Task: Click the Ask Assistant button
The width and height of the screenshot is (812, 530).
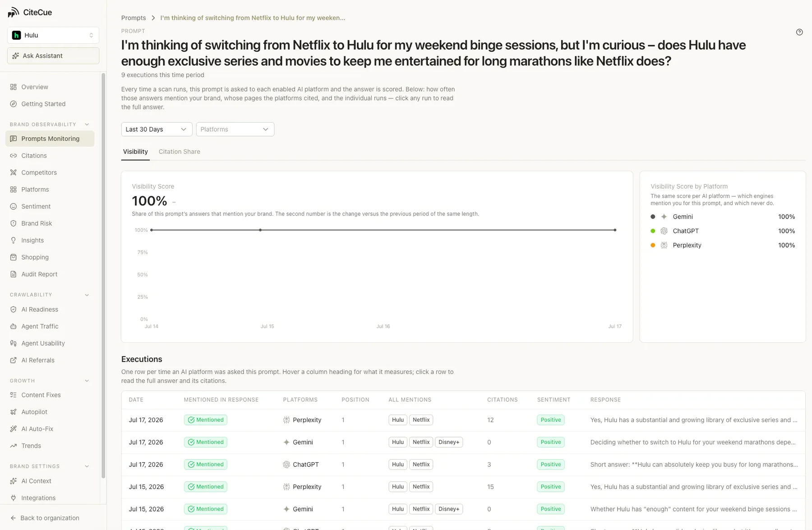Action: tap(53, 55)
